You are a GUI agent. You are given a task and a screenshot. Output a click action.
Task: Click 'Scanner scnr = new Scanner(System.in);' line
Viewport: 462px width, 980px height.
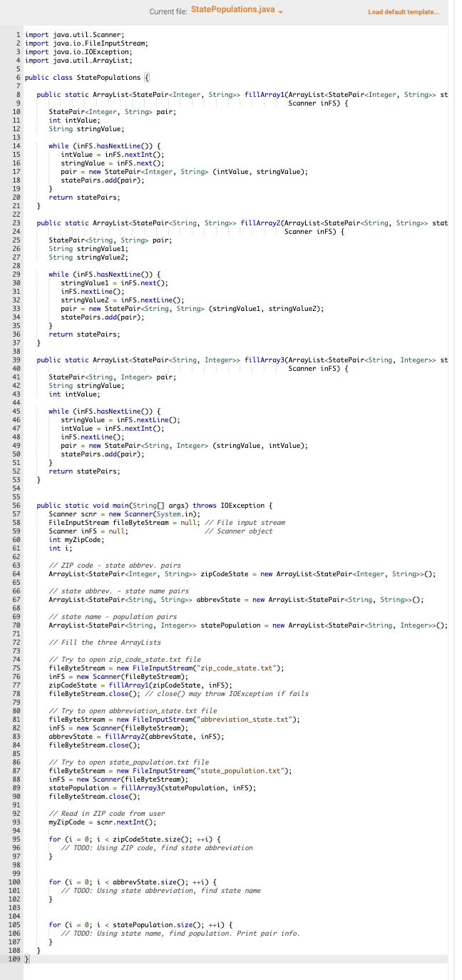point(125,514)
